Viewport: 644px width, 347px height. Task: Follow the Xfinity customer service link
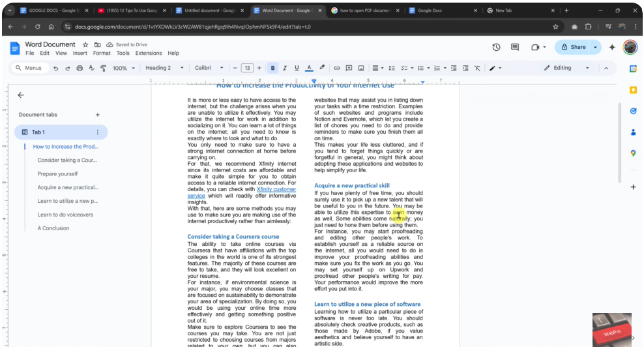point(276,189)
